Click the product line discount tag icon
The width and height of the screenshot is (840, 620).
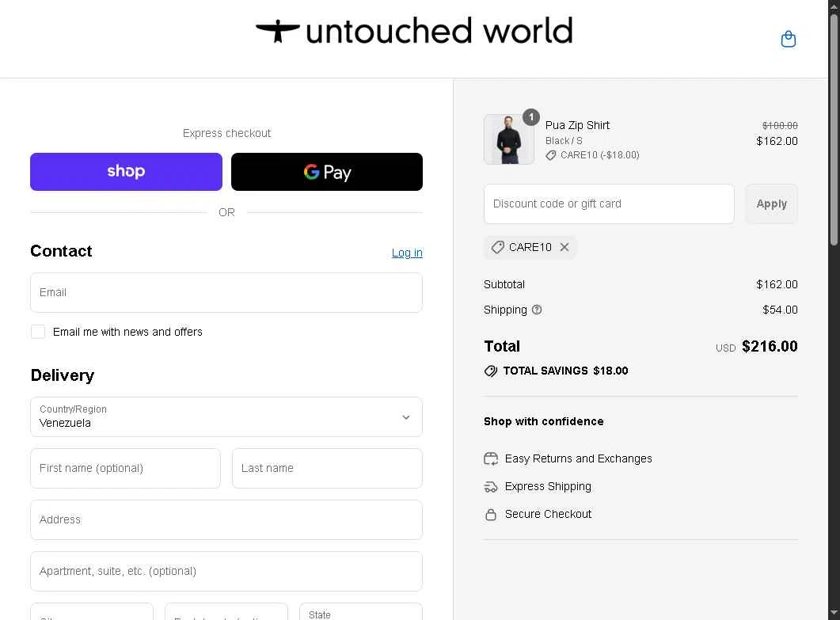[x=551, y=155]
